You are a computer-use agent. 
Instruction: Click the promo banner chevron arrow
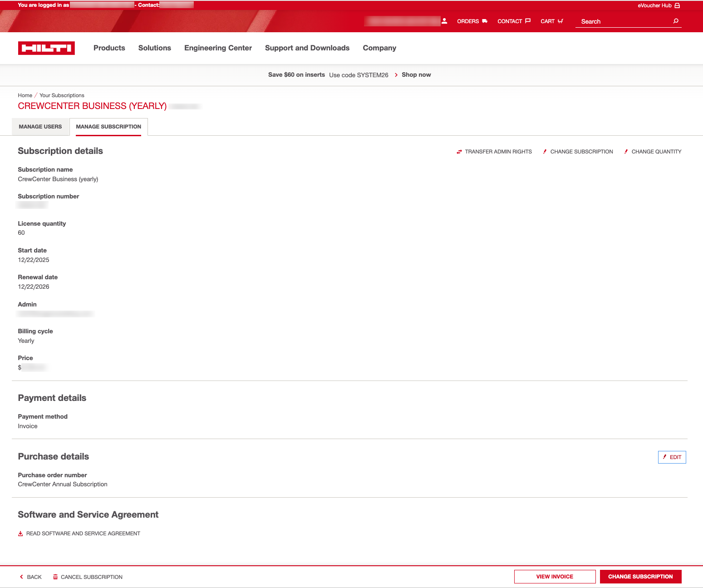coord(396,75)
